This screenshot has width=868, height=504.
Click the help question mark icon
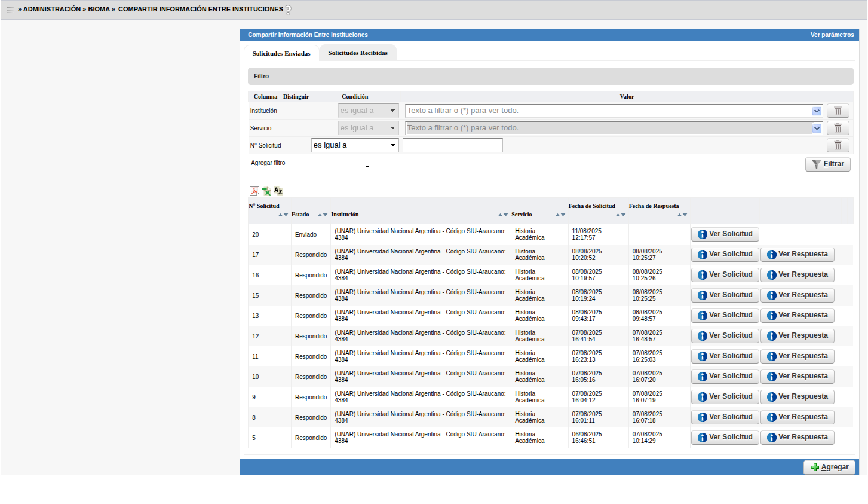289,10
